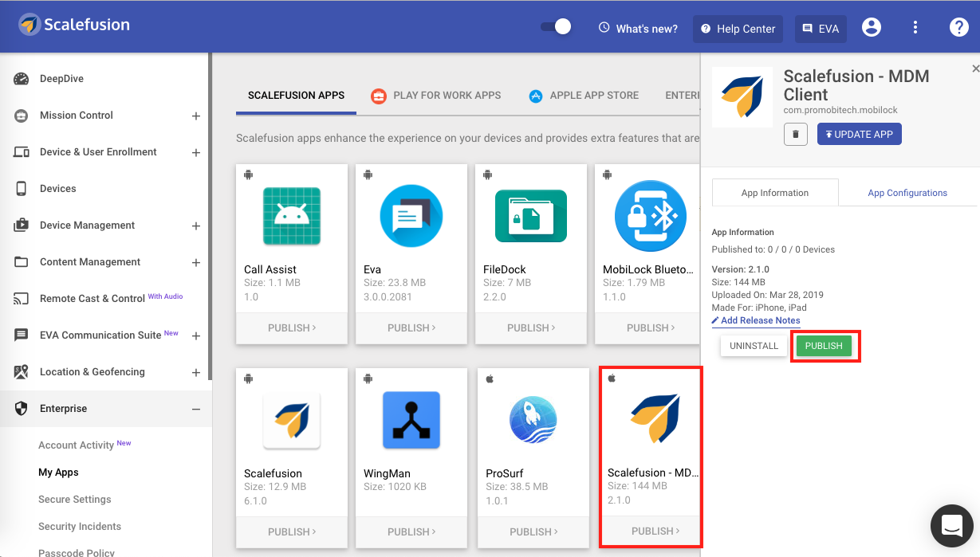Click the Device Management briefcase icon
This screenshot has height=557, width=980.
[x=22, y=226]
